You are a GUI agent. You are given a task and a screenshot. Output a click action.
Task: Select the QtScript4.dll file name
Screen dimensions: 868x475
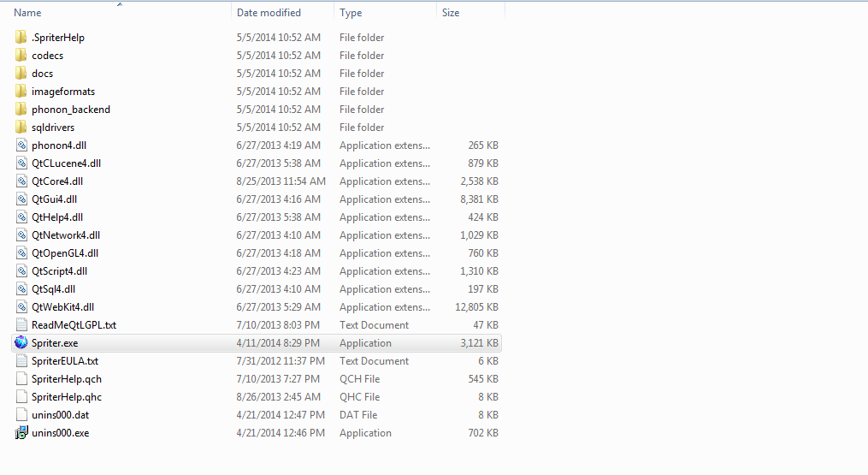[x=60, y=271]
